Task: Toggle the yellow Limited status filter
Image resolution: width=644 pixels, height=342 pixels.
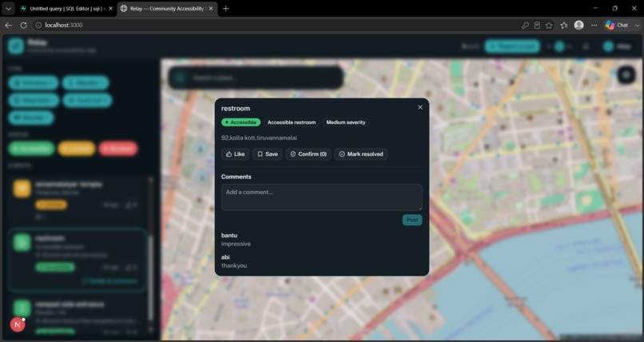Action: [x=77, y=148]
